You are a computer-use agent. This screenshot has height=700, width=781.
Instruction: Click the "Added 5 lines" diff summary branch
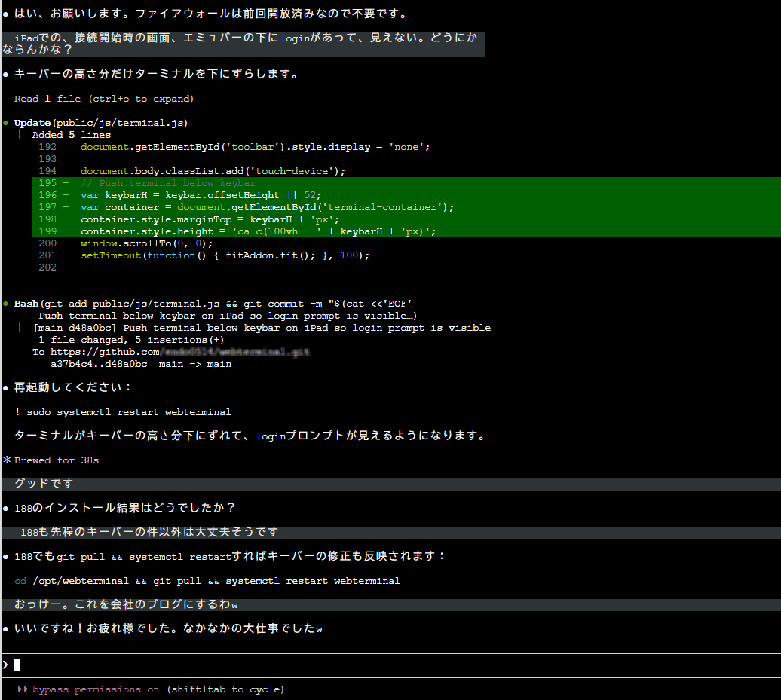tap(71, 135)
